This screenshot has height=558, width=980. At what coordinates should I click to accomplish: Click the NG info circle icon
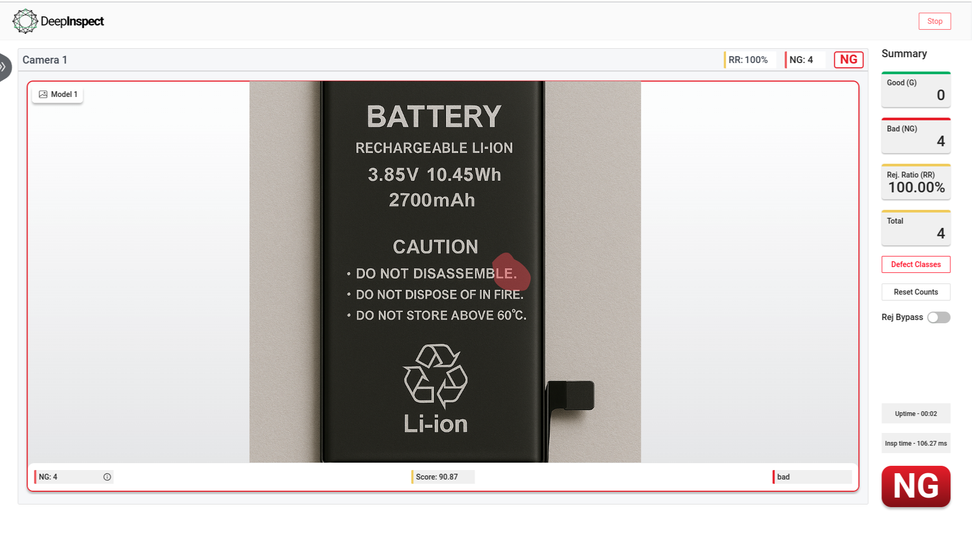pos(107,477)
